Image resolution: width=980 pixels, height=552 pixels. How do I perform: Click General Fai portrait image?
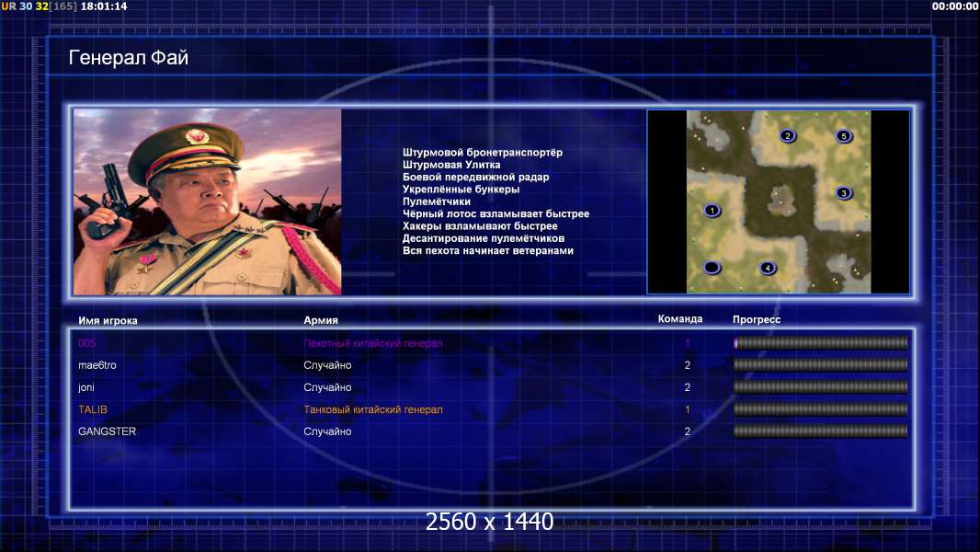(208, 201)
